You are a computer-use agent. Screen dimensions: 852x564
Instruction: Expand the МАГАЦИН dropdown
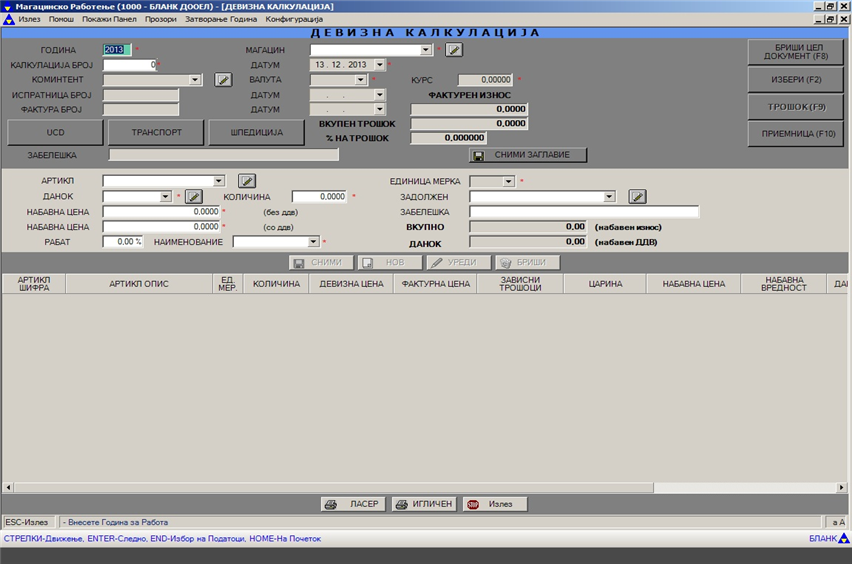click(x=426, y=49)
